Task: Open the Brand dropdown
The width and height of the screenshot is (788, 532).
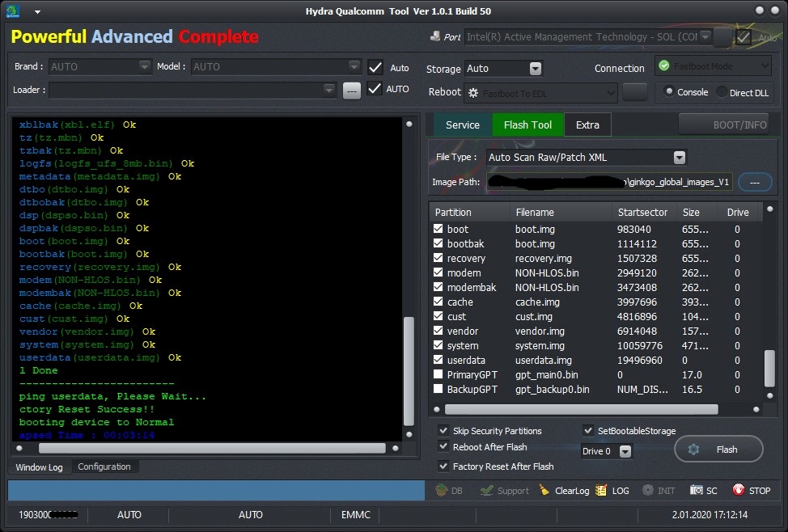Action: pyautogui.click(x=144, y=66)
